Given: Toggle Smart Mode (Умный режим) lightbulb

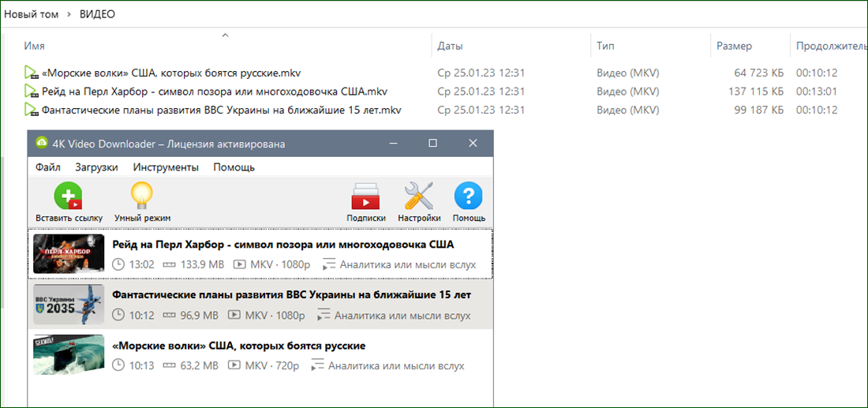Looking at the screenshot, I should (x=142, y=195).
